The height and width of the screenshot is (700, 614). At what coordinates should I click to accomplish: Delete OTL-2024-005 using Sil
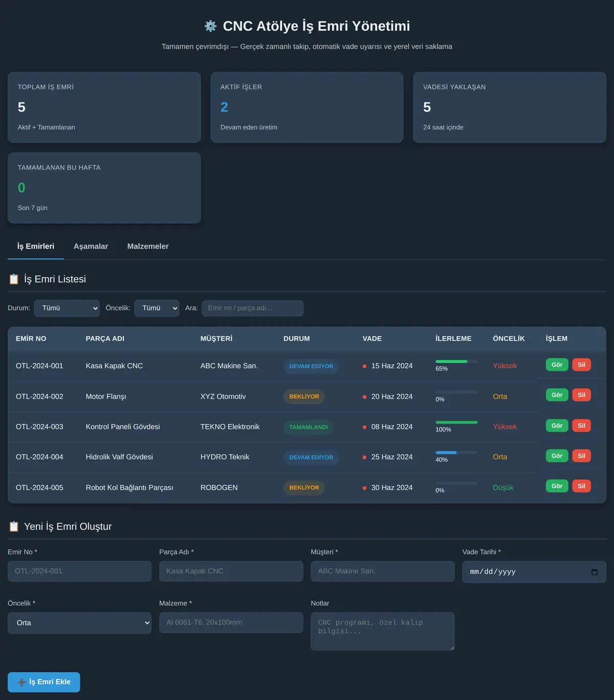coord(581,486)
